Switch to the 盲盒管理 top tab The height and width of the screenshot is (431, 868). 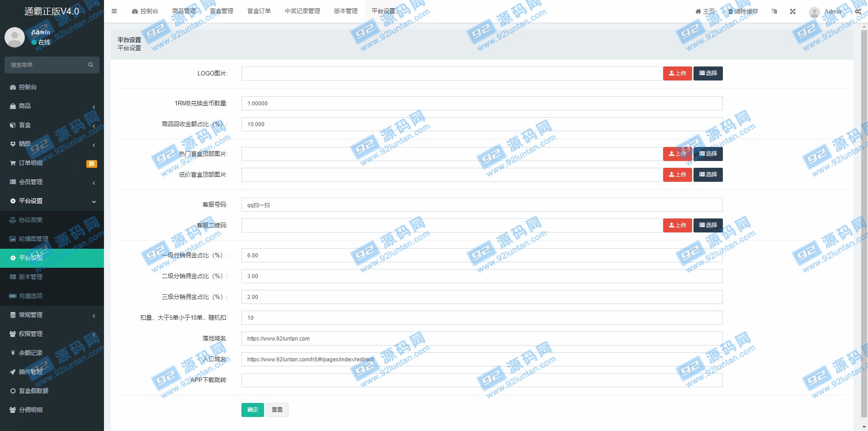(x=222, y=11)
